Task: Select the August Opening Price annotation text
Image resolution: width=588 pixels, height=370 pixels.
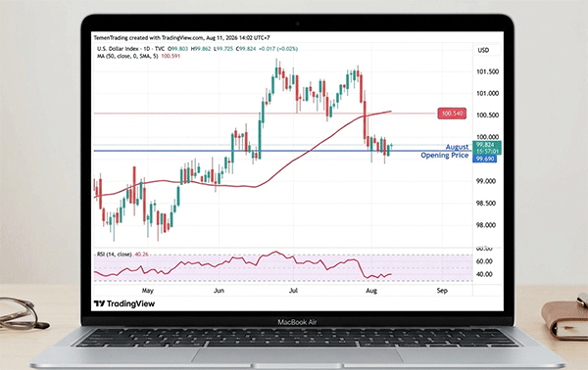Action: 445,151
